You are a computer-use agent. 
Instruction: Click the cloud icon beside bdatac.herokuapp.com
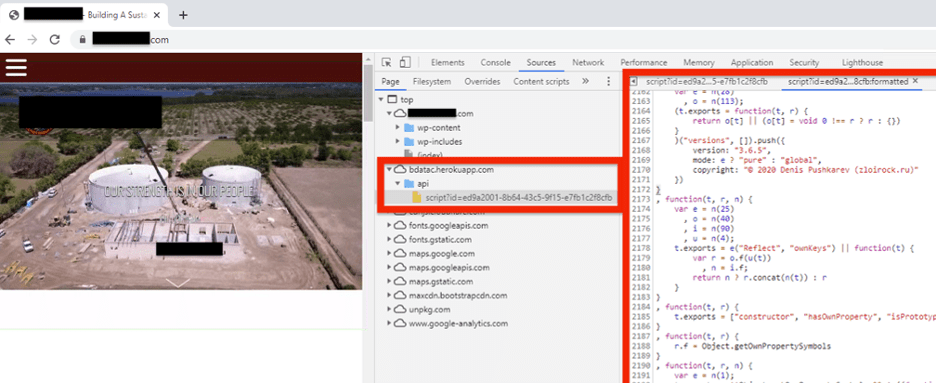pyautogui.click(x=401, y=170)
